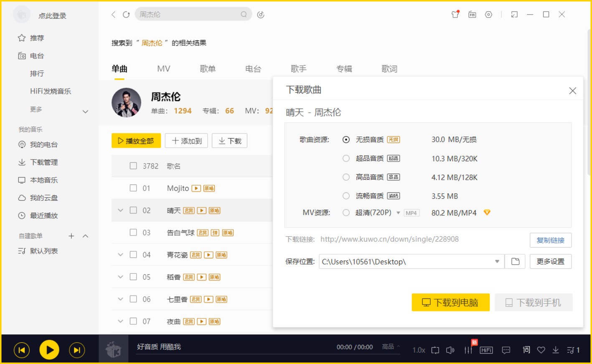
Task: Click the large play button
Action: click(49, 350)
